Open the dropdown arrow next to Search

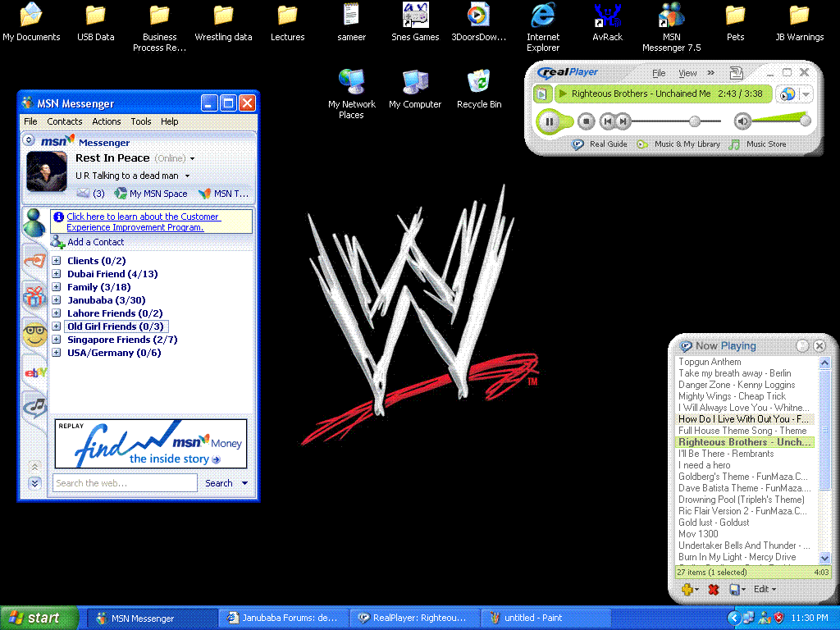[x=244, y=483]
